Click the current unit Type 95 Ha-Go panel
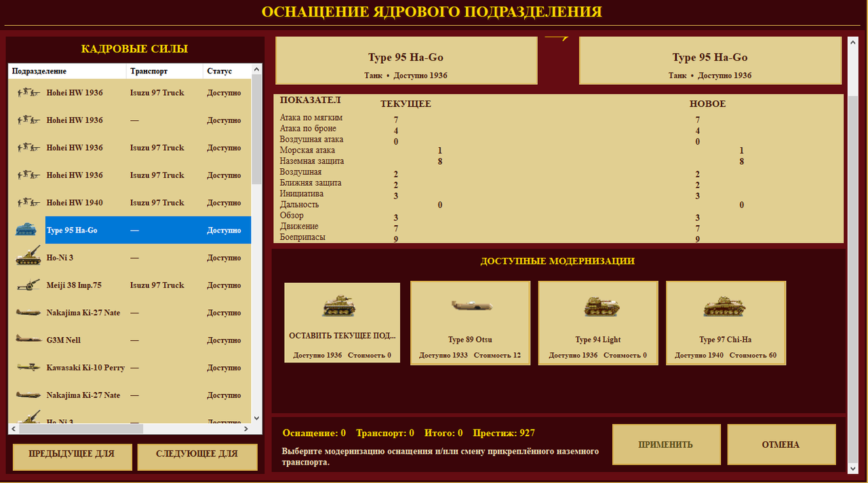The image size is (868, 483). [x=406, y=60]
